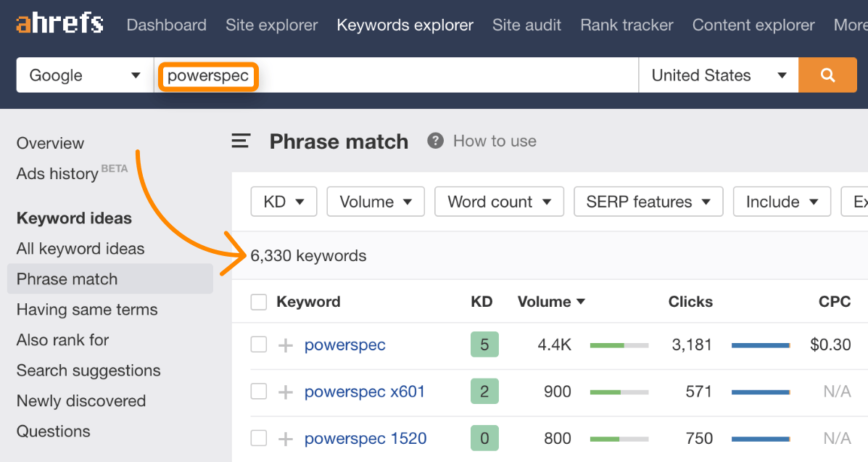Viewport: 868px width, 462px height.
Task: Open Ads history in the sidebar
Action: (57, 173)
